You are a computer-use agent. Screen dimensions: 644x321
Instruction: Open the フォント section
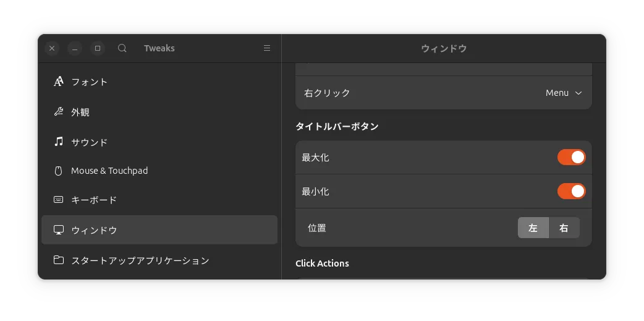[x=159, y=82]
